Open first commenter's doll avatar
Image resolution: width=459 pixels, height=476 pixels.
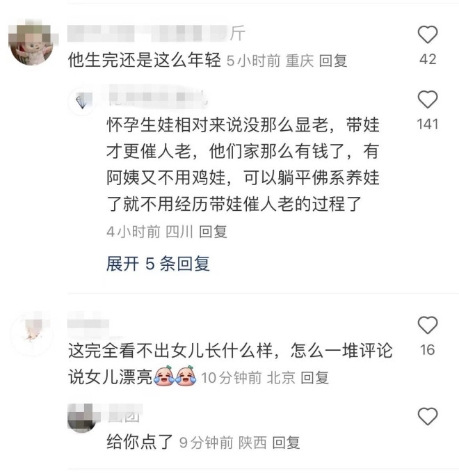coord(32,42)
